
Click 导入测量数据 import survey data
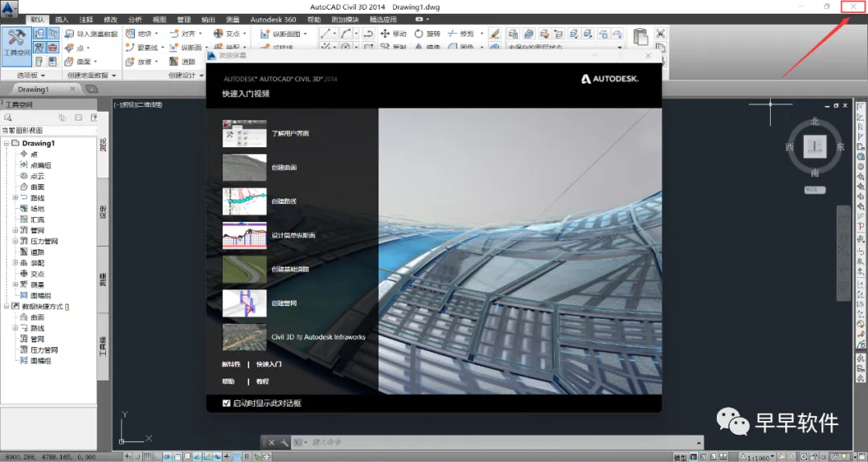click(92, 34)
